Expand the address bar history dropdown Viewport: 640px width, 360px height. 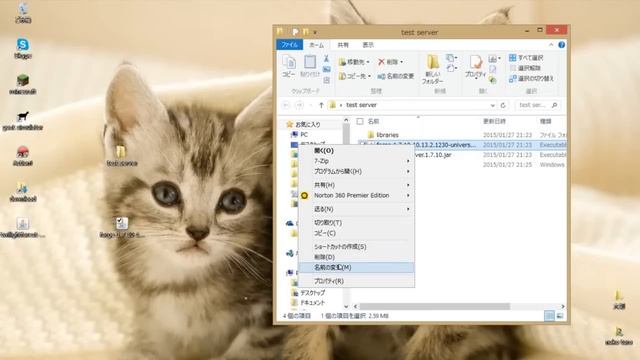(493, 105)
